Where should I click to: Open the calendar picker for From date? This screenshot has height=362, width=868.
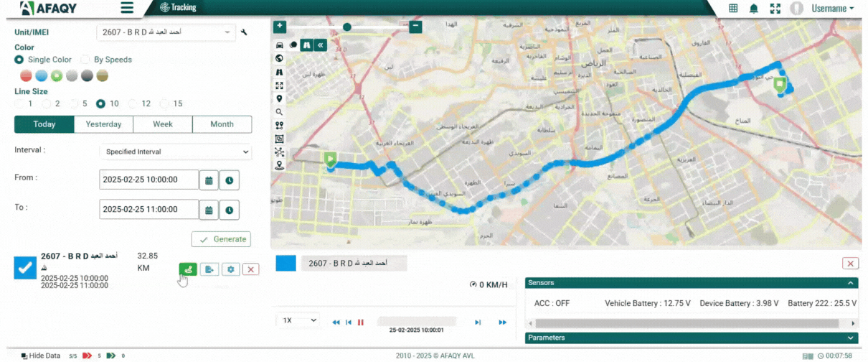coord(209,180)
